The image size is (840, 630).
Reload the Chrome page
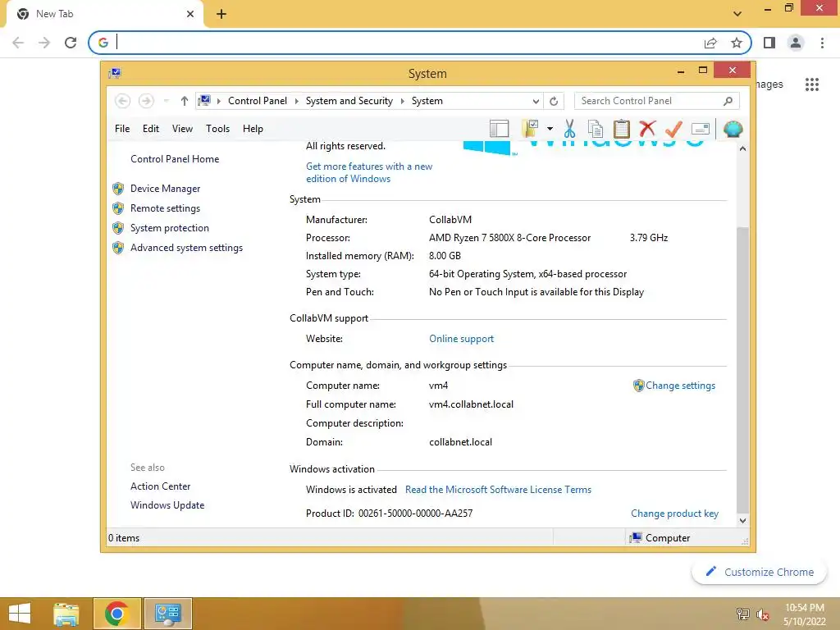71,43
